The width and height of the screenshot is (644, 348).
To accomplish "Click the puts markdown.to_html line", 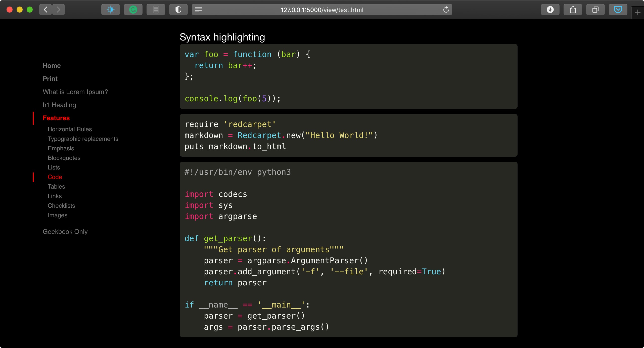I will pyautogui.click(x=235, y=146).
